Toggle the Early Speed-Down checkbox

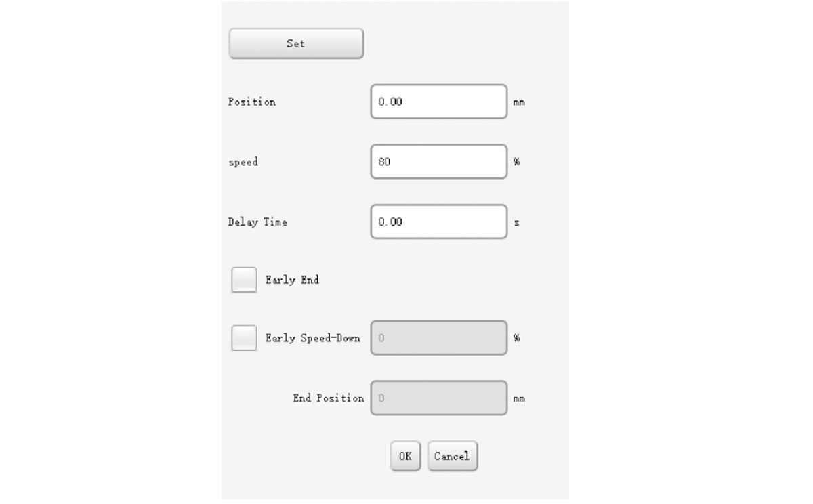(244, 338)
